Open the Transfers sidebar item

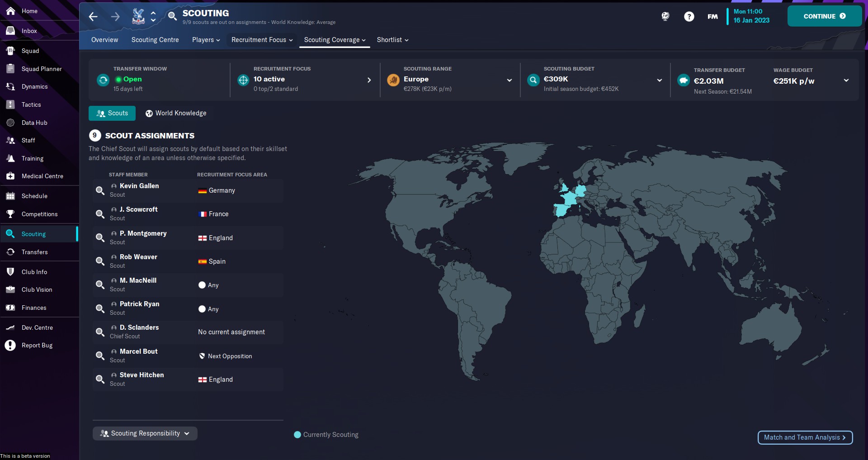click(x=34, y=252)
